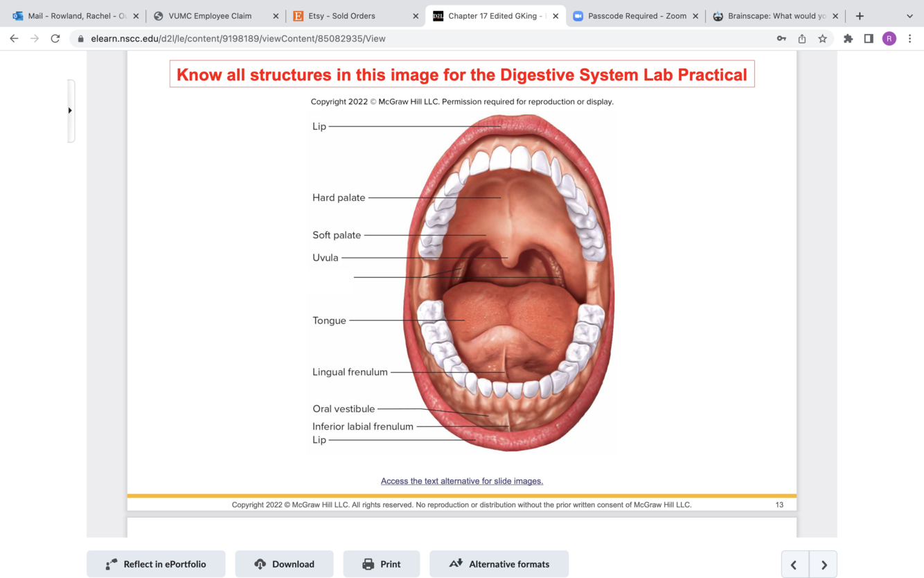This screenshot has width=924, height=578.
Task: Go to the previous content page arrow
Action: (794, 565)
